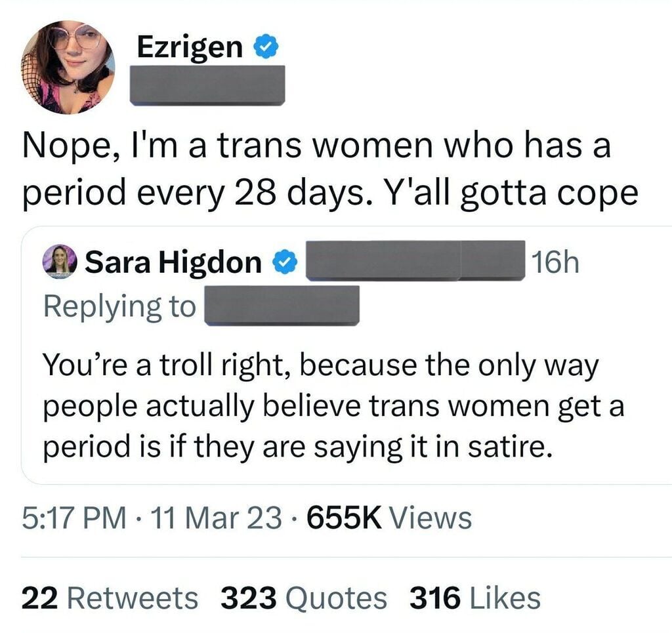
Task: Open the quoted tweet about satire
Action: (333, 407)
